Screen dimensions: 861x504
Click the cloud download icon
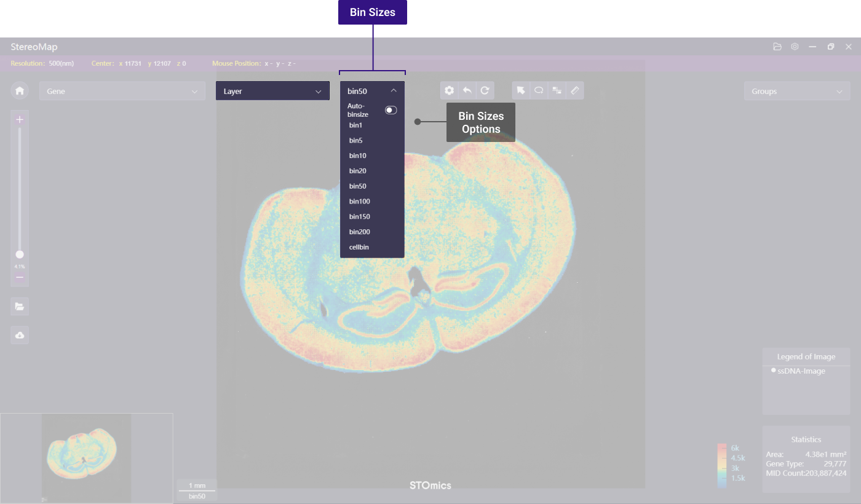[x=20, y=335]
